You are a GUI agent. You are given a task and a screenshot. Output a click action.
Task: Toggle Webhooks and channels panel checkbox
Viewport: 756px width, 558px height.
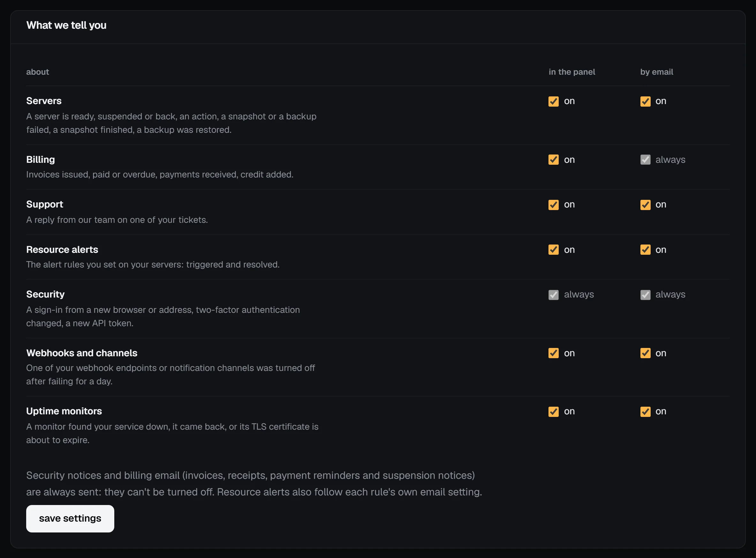(x=553, y=353)
